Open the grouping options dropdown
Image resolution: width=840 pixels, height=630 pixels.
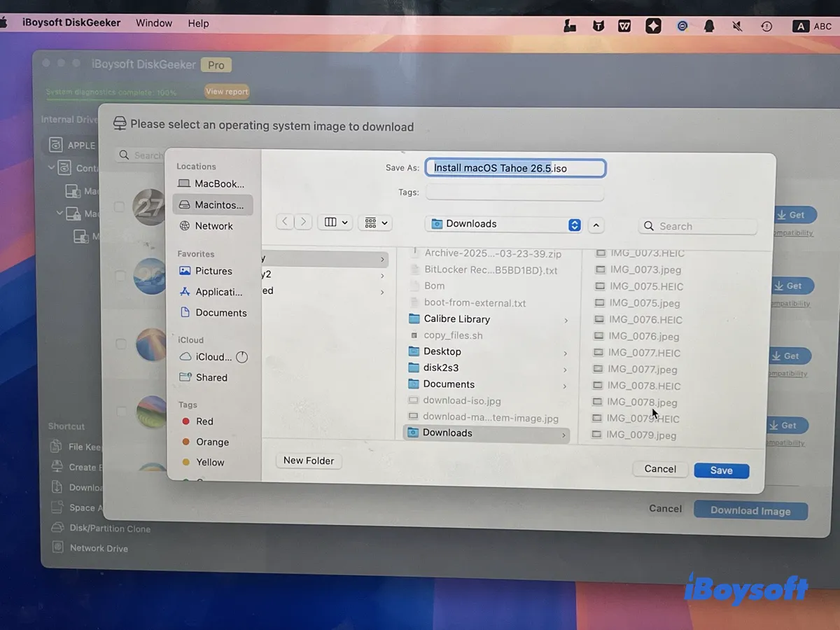(x=376, y=223)
